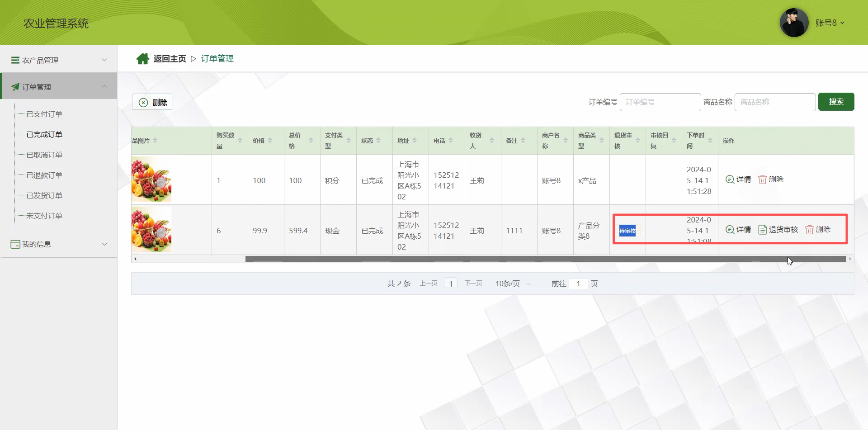
Task: Open product image of the 产品分类8 order
Action: 151,229
